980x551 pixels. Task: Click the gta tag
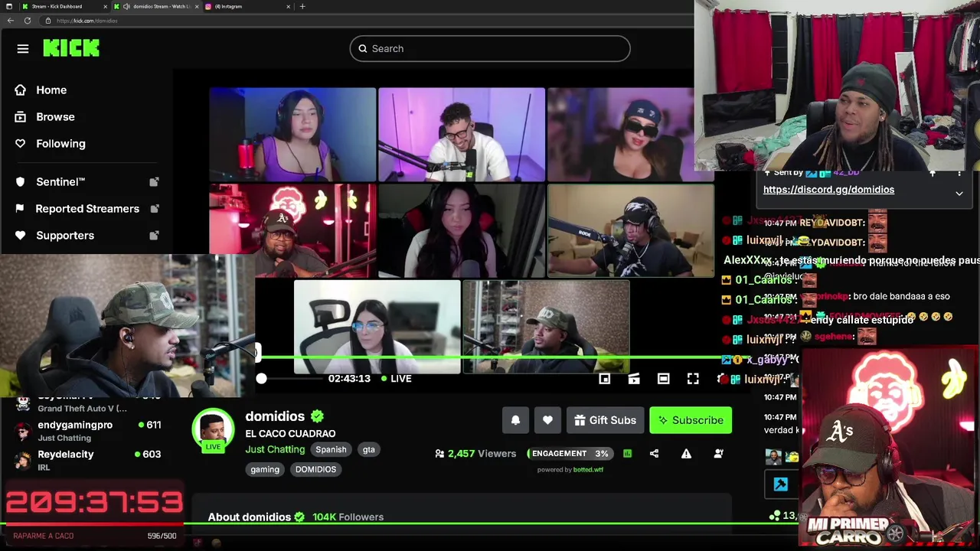point(368,450)
